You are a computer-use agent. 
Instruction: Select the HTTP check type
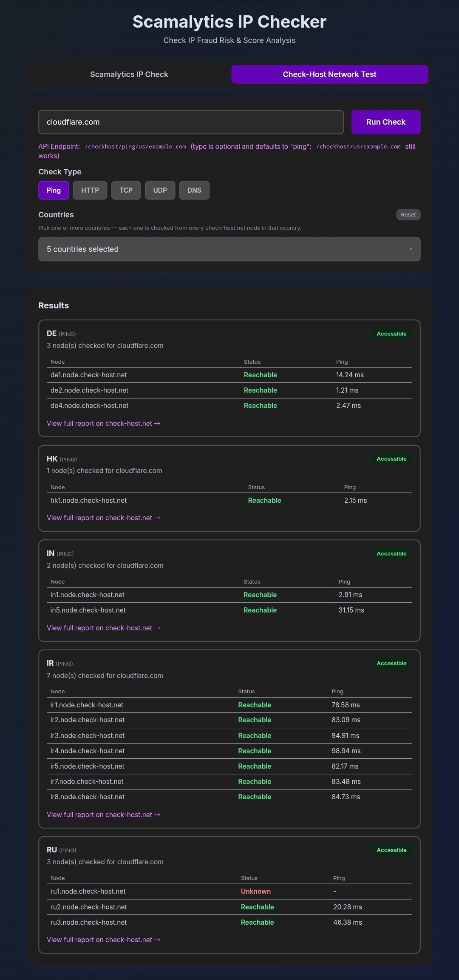click(90, 190)
